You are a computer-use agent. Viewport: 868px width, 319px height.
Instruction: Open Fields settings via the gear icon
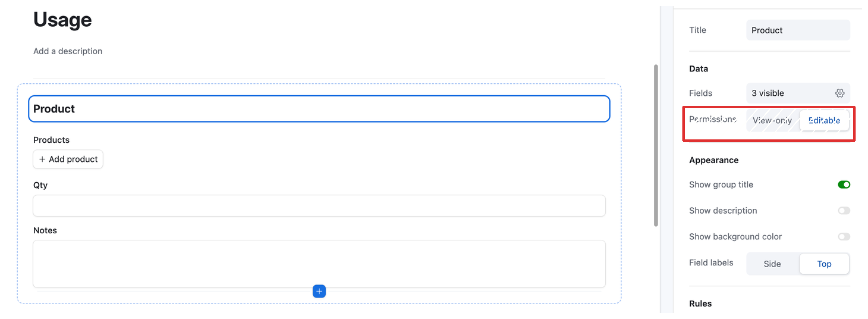(x=840, y=93)
